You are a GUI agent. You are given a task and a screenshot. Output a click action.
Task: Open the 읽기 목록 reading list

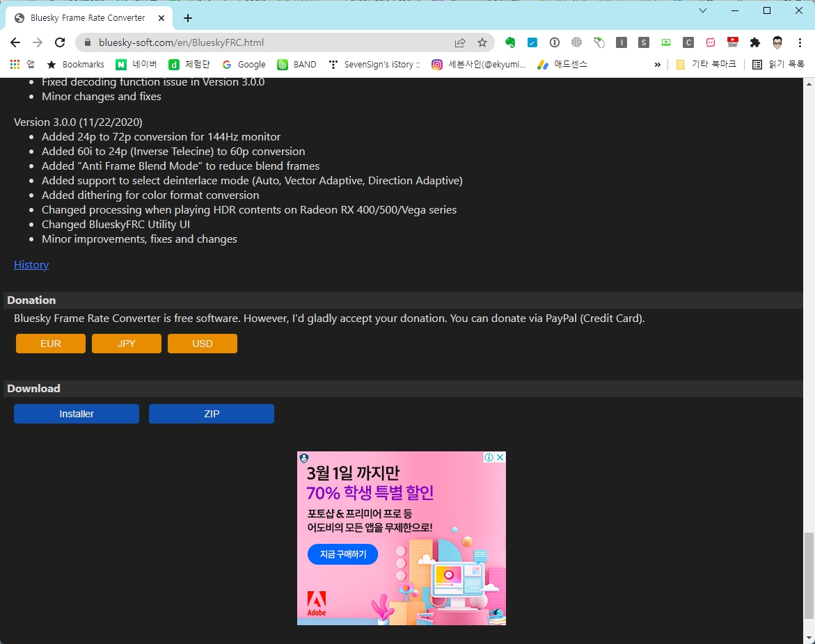point(778,65)
